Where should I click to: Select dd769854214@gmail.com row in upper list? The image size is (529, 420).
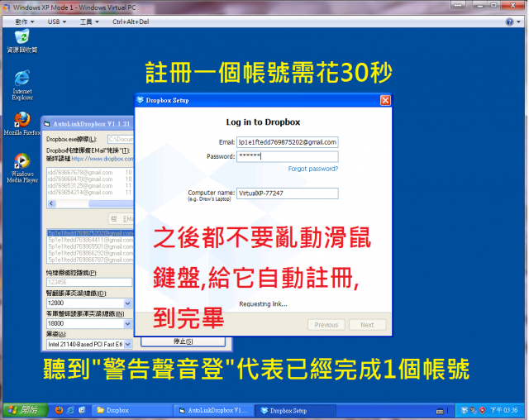(x=90, y=193)
